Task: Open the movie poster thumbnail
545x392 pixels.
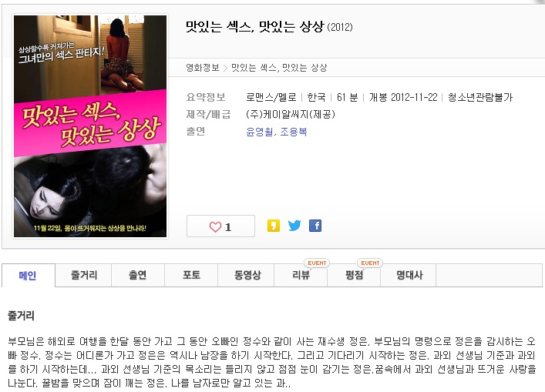Action: 90,126
